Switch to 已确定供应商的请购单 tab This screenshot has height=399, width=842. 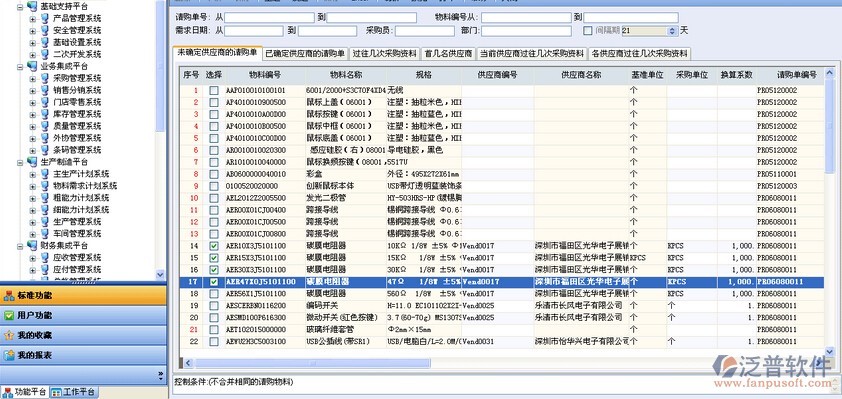click(304, 54)
